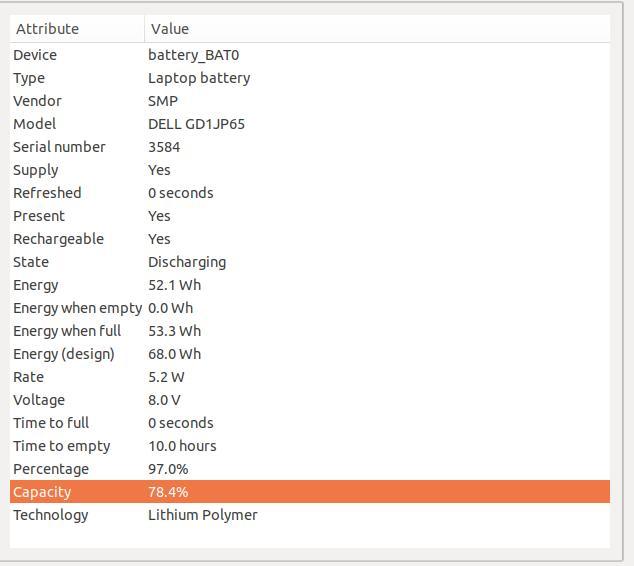Select the Rate attribute row
634x566 pixels.
310,378
